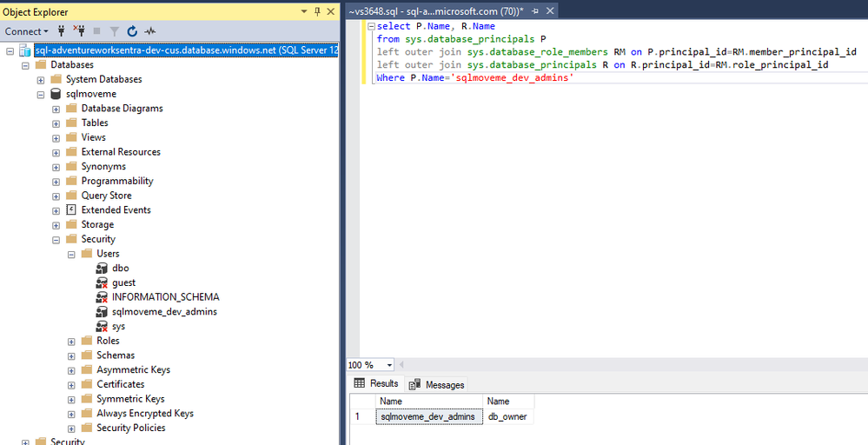Collapse the Users folder
The width and height of the screenshot is (868, 445).
click(x=71, y=254)
